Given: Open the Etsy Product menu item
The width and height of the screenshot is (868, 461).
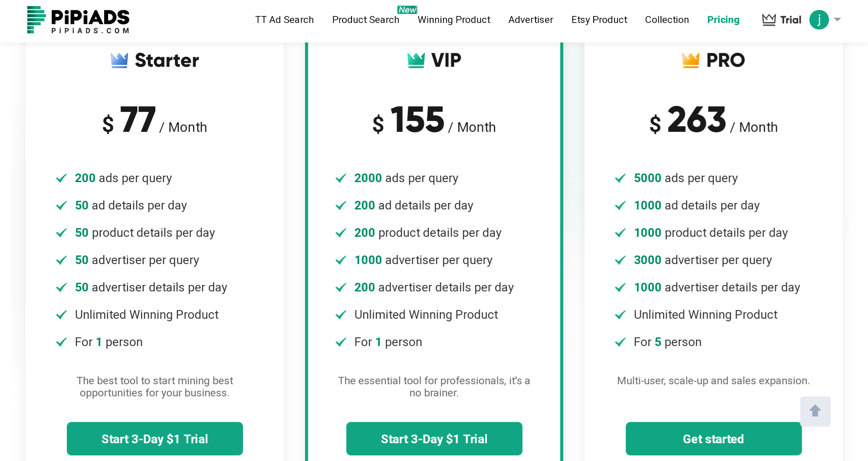Looking at the screenshot, I should pos(599,20).
